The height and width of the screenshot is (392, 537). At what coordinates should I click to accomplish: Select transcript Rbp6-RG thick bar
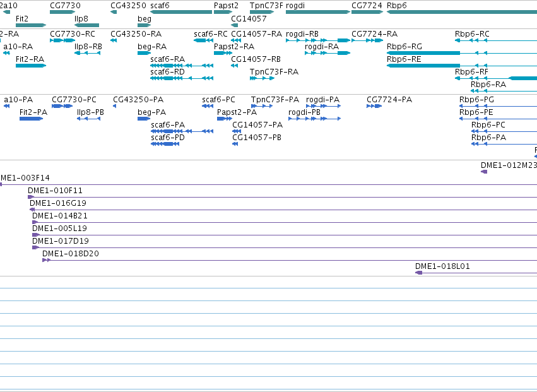(x=423, y=53)
